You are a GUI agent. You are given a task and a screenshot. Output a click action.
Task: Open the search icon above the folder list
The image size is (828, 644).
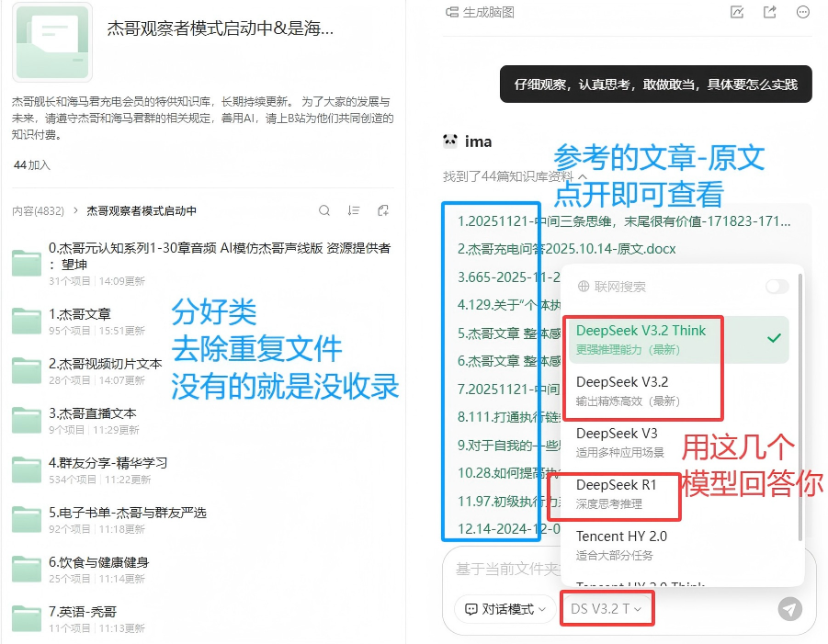pyautogui.click(x=324, y=210)
